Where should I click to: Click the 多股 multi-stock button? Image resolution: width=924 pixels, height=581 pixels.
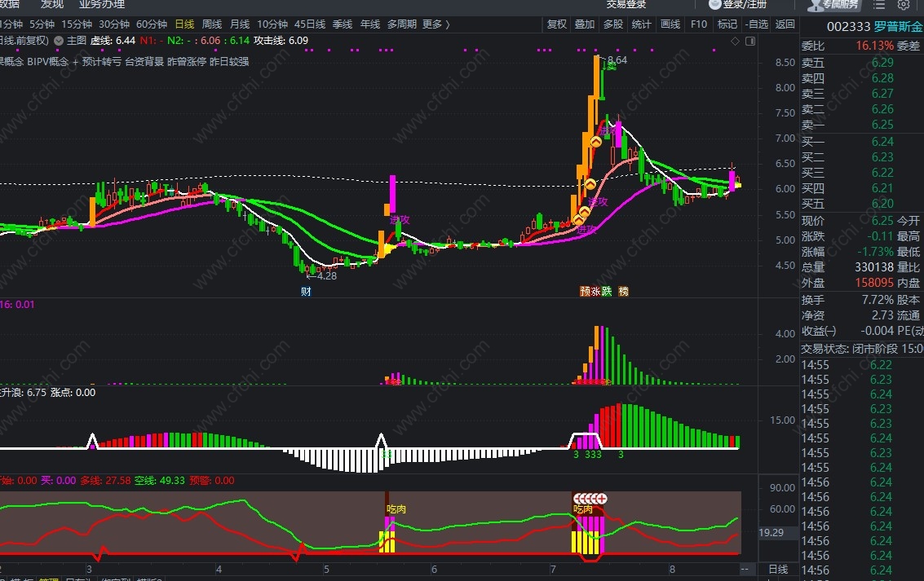(x=612, y=24)
